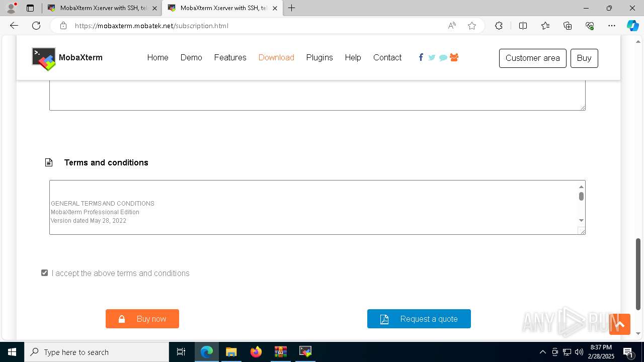This screenshot has height=362, width=644.
Task: Click the terms box scrollbar thumb
Action: point(581,197)
